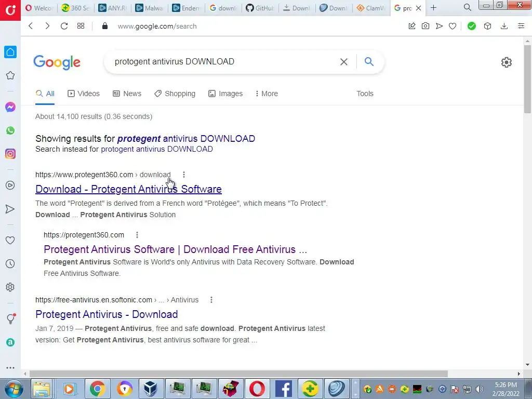Open the Easy Setup menu
The height and width of the screenshot is (399, 532).
point(521,26)
